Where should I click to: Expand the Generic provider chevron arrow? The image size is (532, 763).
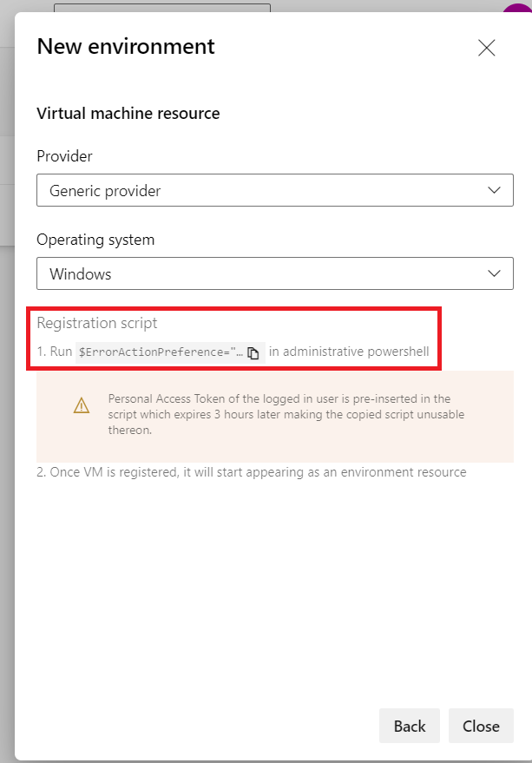494,190
